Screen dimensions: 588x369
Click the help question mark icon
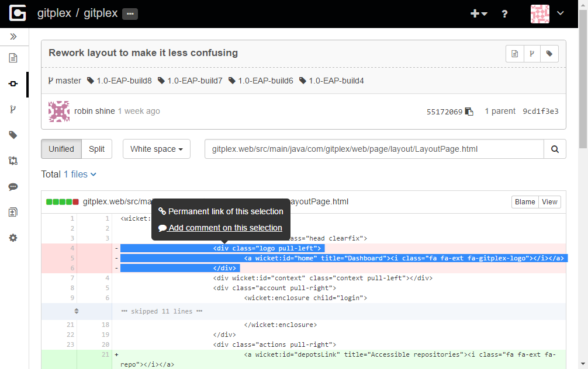pos(505,14)
